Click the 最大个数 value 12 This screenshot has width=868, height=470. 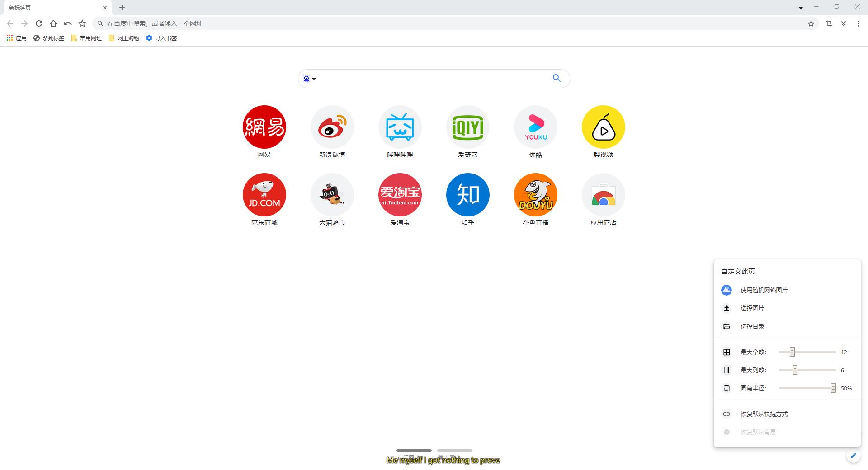click(x=844, y=352)
